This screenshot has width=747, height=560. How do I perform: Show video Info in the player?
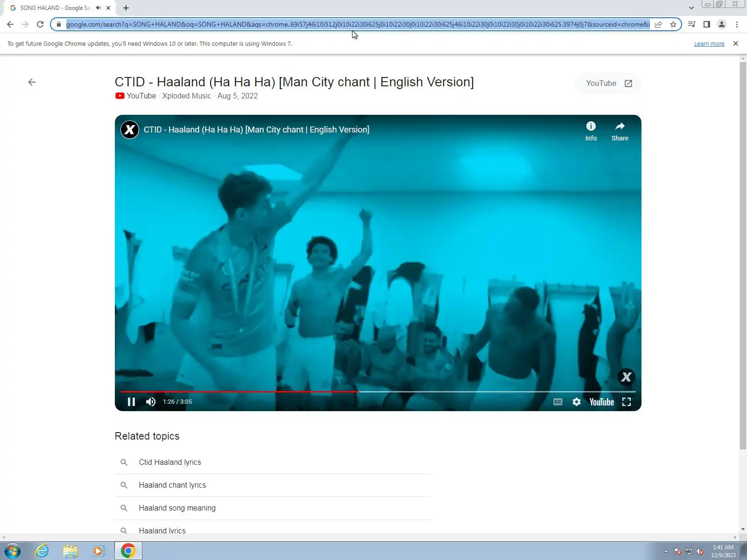point(591,131)
